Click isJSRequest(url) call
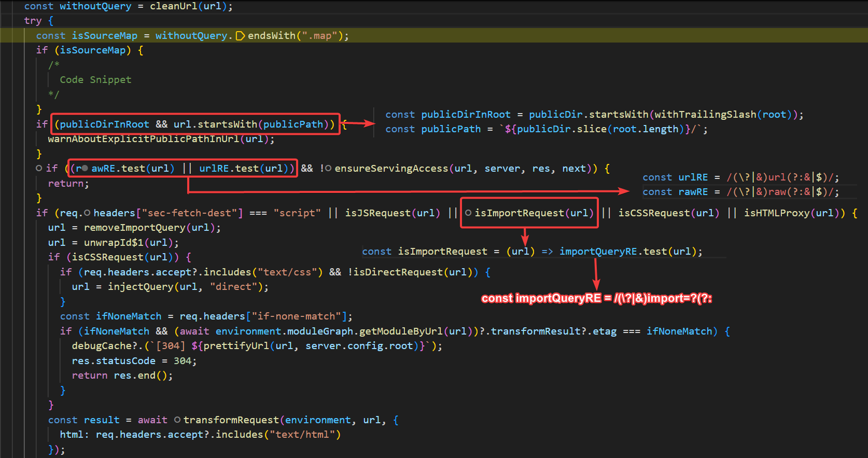868x458 pixels. pyautogui.click(x=393, y=213)
